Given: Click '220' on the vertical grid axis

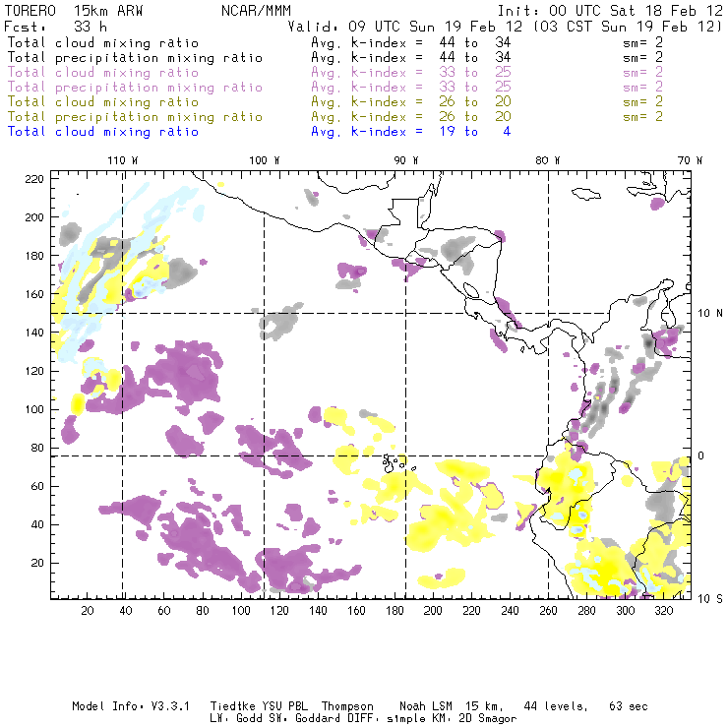Looking at the screenshot, I should click(34, 179).
